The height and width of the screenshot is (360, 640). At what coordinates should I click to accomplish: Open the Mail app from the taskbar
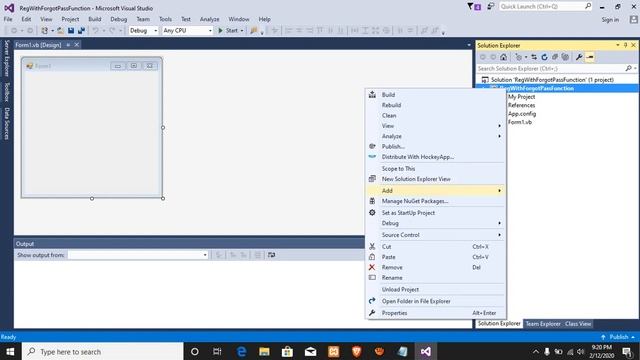[x=310, y=351]
